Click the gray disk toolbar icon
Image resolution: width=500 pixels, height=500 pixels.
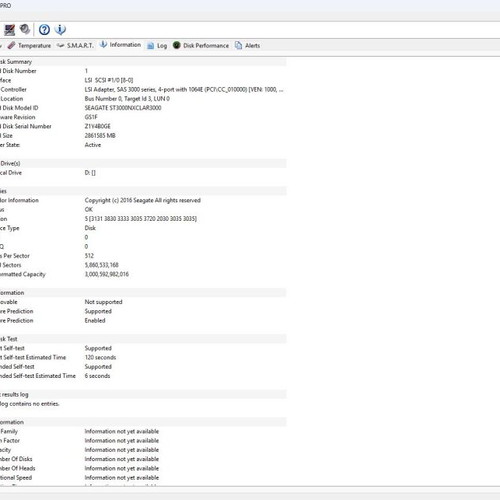25,29
